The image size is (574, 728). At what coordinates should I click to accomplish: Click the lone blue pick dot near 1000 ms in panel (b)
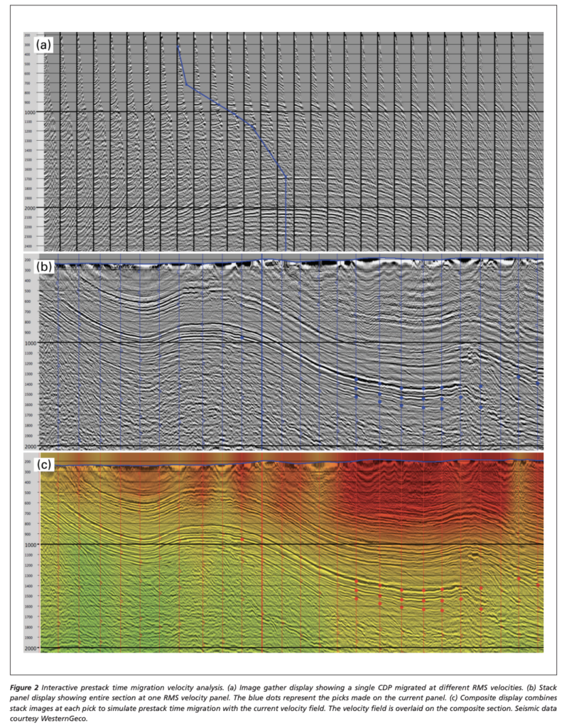242,338
